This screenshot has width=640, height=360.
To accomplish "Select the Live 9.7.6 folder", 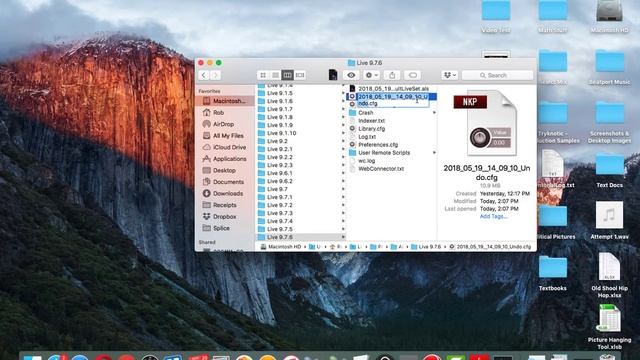I will [301, 237].
